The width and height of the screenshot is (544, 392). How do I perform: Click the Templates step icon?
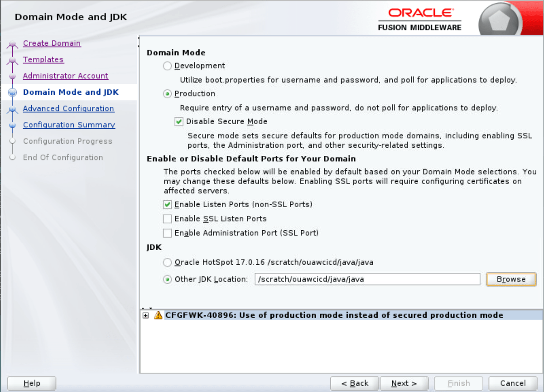pyautogui.click(x=13, y=59)
